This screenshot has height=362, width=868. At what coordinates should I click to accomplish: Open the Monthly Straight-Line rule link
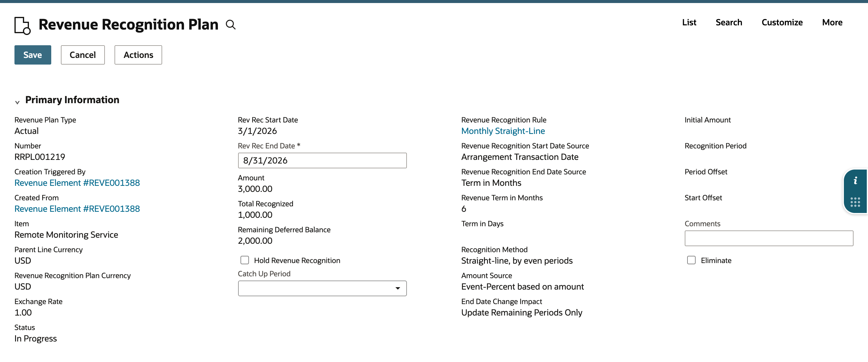pos(503,131)
